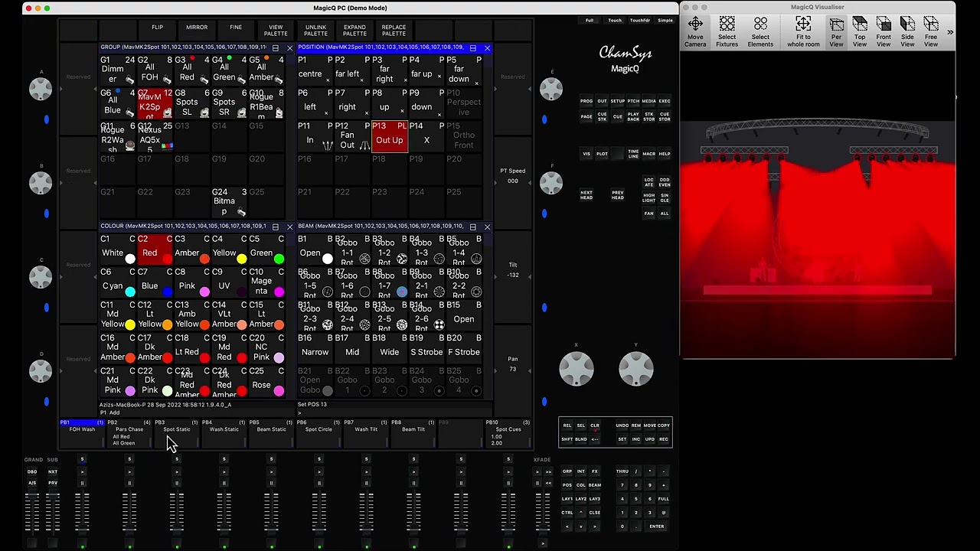The width and height of the screenshot is (980, 551).
Task: Select the C7 Blue colour palette
Action: [x=155, y=282]
